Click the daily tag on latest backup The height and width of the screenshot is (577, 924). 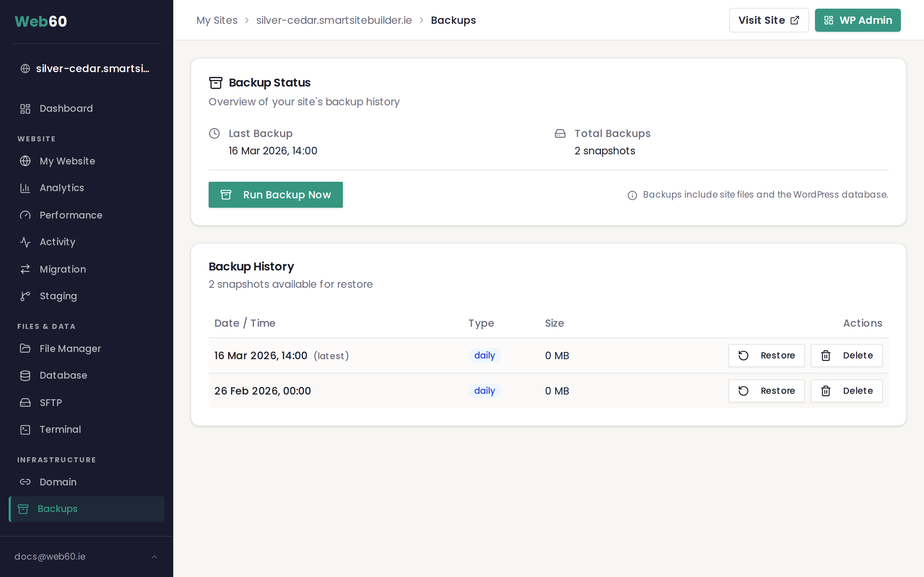[x=484, y=356]
